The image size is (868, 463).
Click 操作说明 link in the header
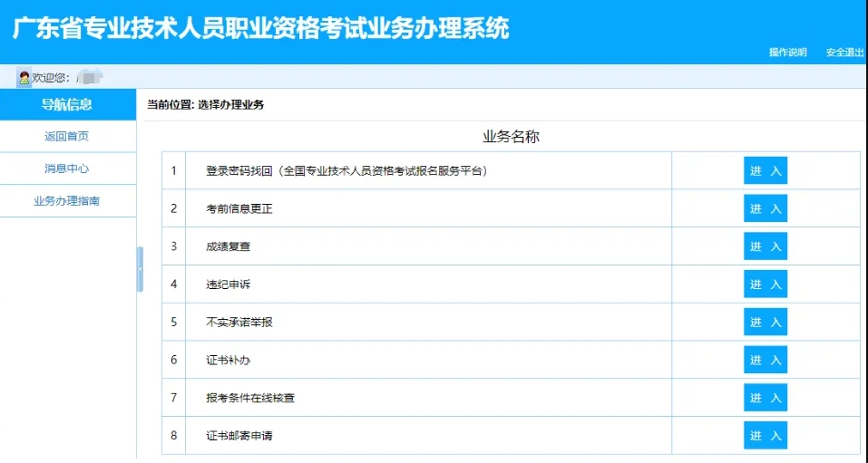[787, 53]
